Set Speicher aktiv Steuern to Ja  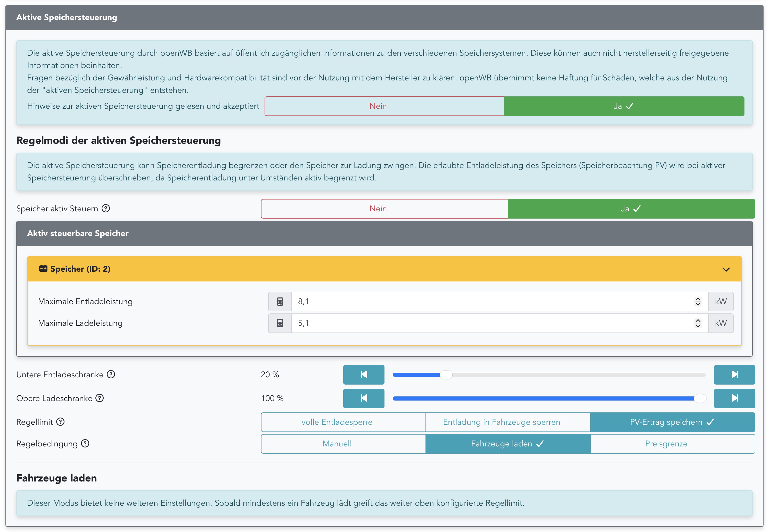click(630, 209)
